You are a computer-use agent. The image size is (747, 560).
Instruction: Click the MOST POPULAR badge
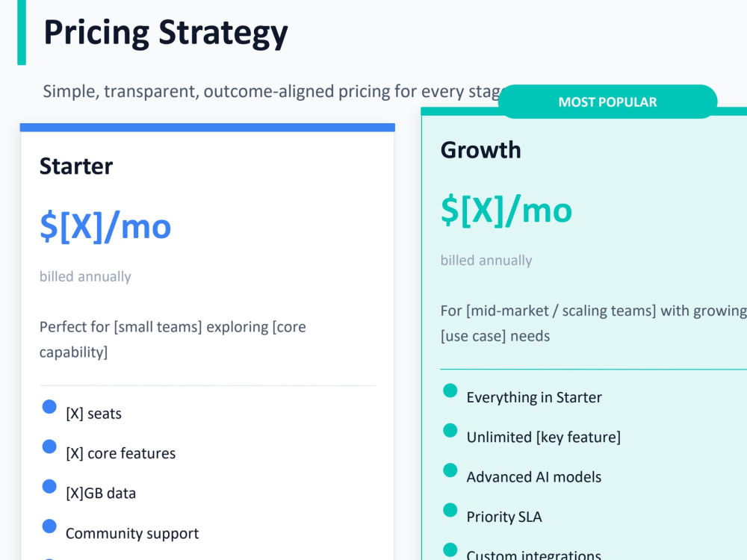607,102
